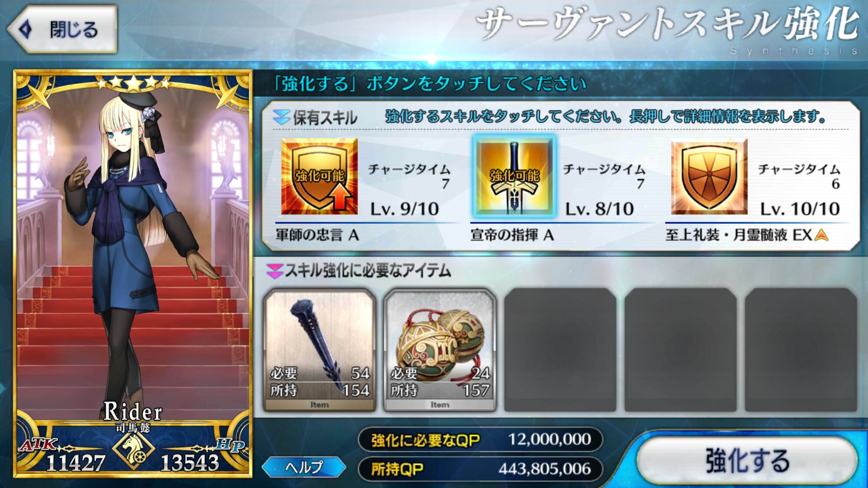Select the 宣帝の指揮 A sword skill icon

514,177
